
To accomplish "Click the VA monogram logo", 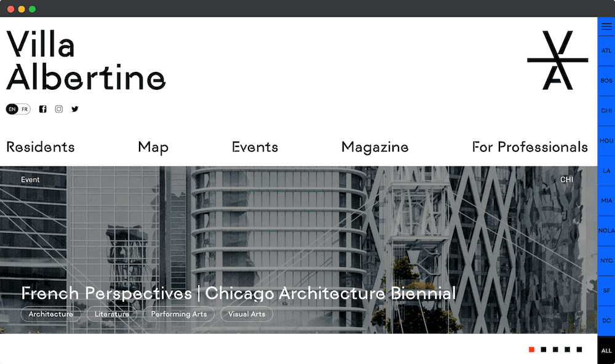I will pos(557,60).
